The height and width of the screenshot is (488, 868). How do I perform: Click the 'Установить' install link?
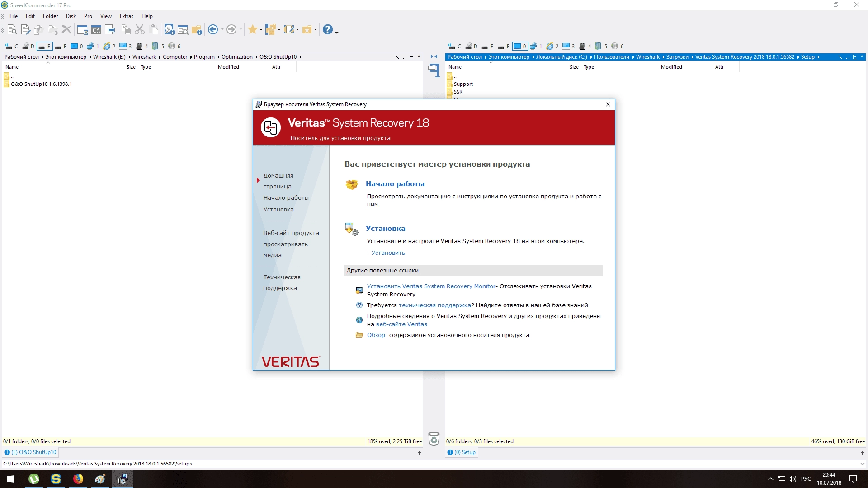388,253
